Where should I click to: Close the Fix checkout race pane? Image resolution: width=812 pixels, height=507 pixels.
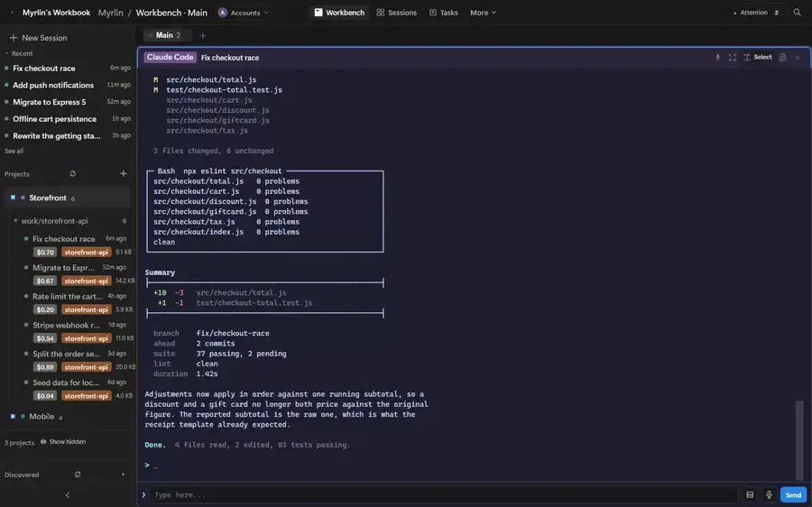(798, 58)
